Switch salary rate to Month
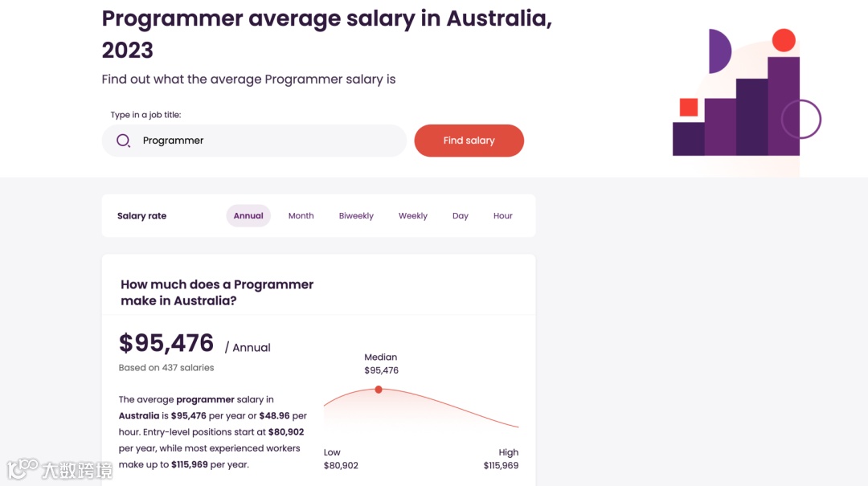Viewport: 868px width, 486px height. click(301, 215)
